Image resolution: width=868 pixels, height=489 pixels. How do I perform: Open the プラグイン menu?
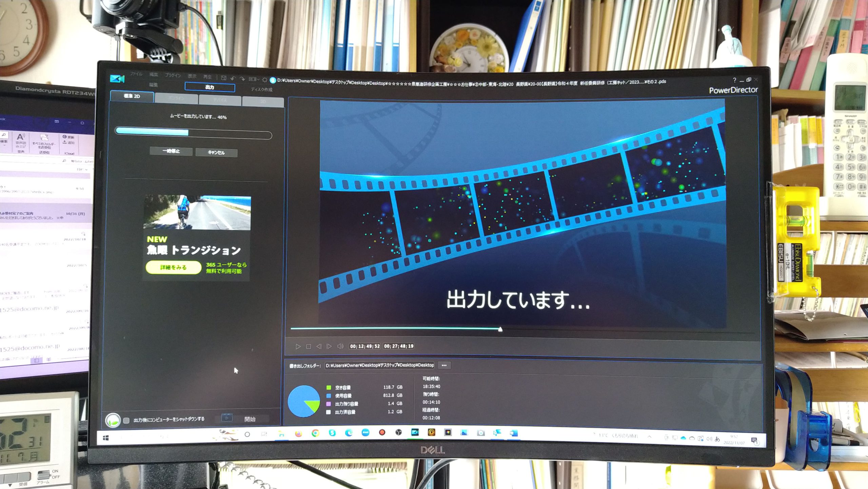[x=173, y=75]
